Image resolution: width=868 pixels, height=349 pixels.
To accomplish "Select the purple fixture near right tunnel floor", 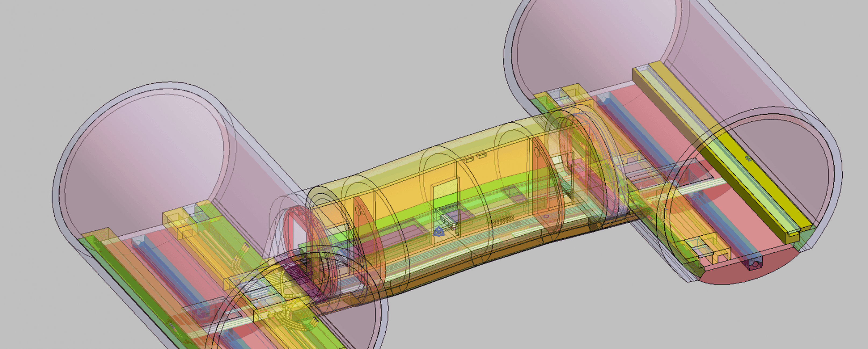I will (x=755, y=264).
